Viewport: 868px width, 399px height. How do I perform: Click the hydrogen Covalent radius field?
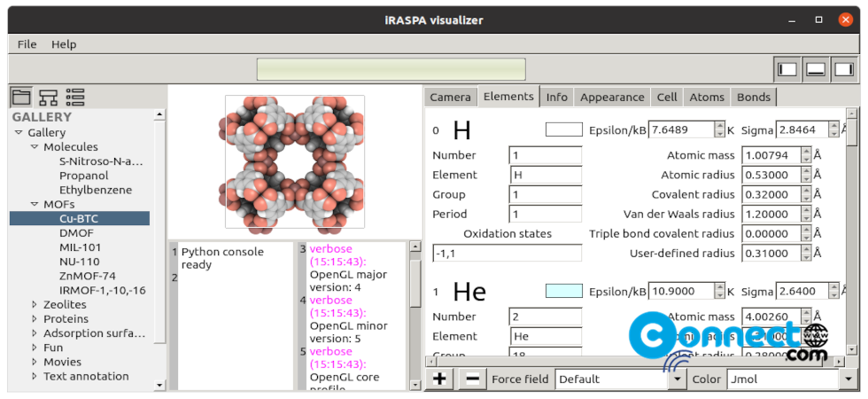point(776,194)
